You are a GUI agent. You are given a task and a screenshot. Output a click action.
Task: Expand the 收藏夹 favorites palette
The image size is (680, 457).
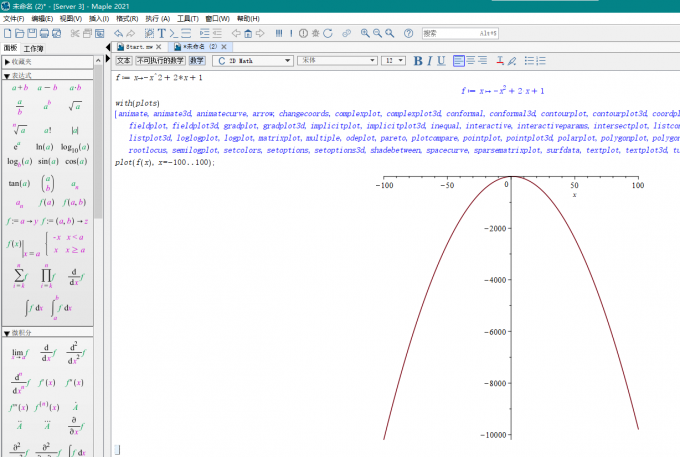pyautogui.click(x=7, y=62)
